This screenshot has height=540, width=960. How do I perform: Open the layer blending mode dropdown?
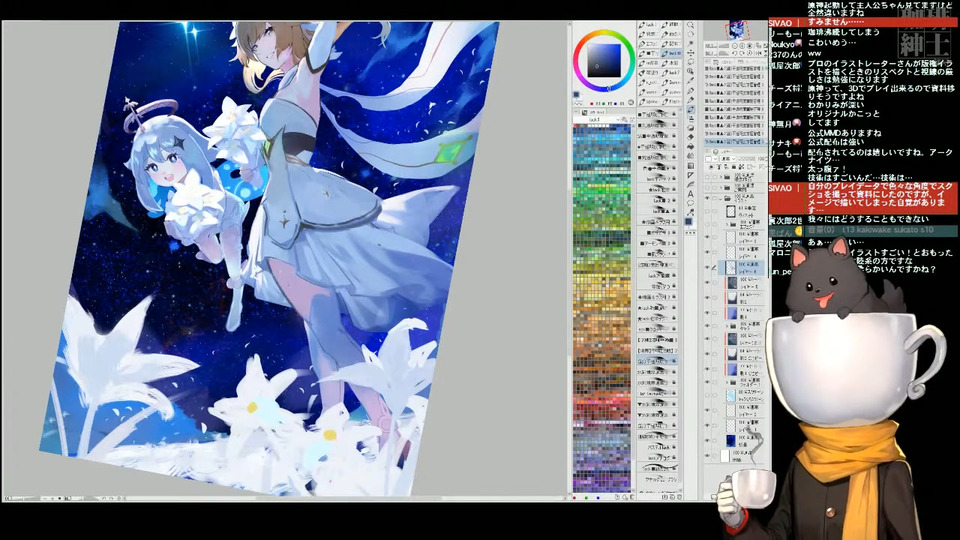pyautogui.click(x=727, y=159)
